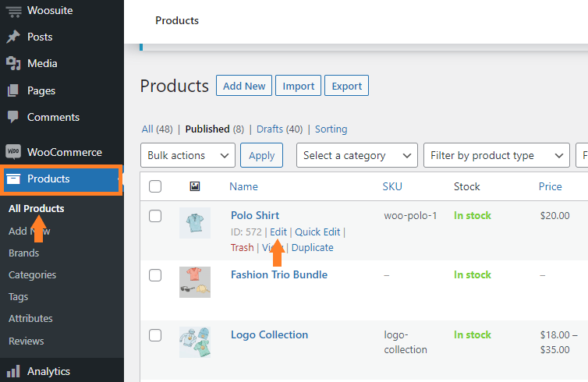The height and width of the screenshot is (382, 588).
Task: Show Drafts (40) products filter
Action: point(279,129)
